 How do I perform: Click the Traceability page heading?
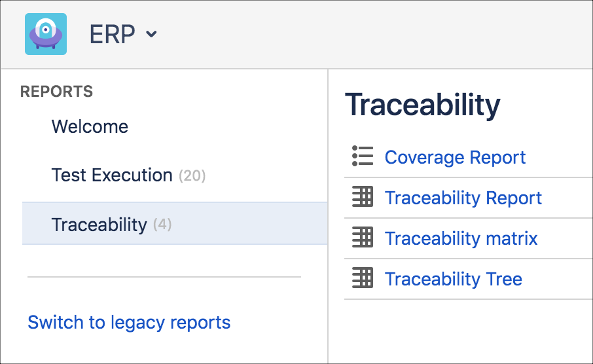[x=422, y=105]
